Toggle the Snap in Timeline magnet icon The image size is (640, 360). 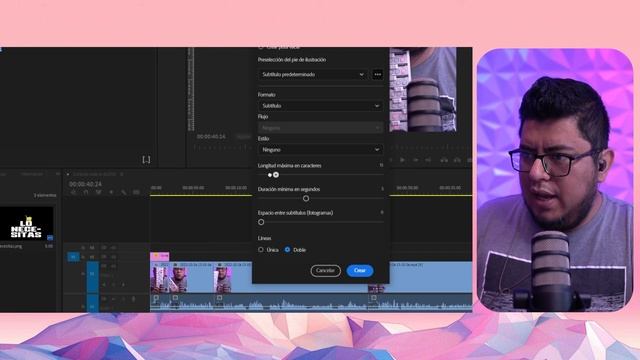coord(86,192)
